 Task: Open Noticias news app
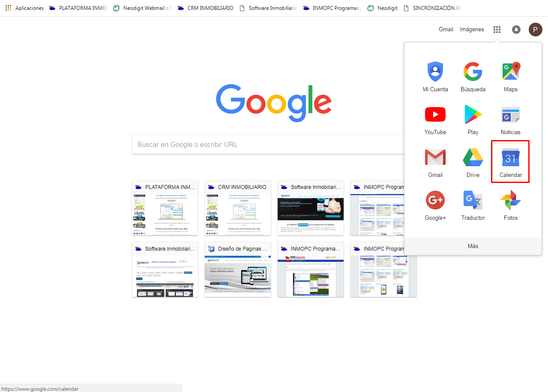(x=511, y=120)
